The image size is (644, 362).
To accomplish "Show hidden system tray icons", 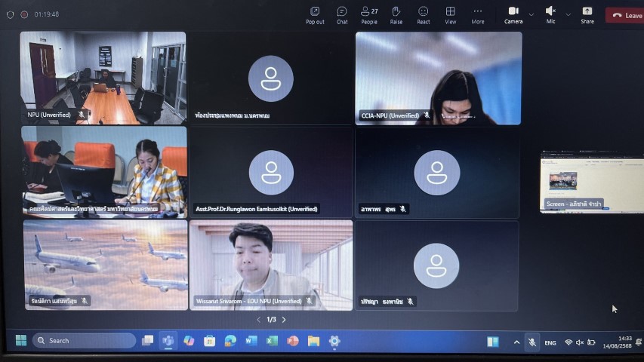I will point(516,342).
